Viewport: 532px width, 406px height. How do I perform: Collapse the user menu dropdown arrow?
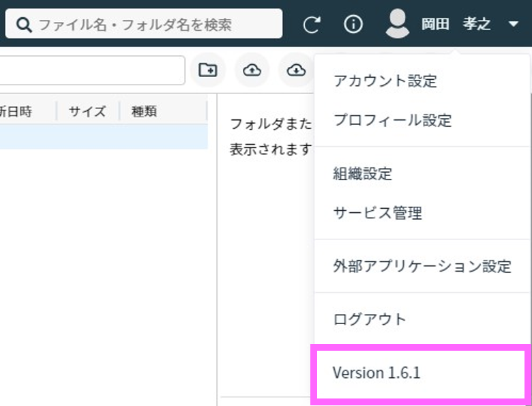(x=514, y=25)
